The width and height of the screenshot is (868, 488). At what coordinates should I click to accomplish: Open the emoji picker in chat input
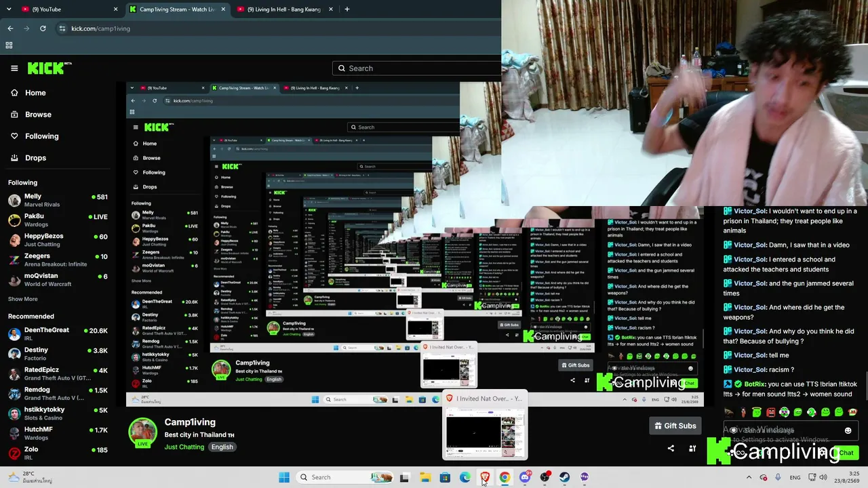[x=848, y=430]
